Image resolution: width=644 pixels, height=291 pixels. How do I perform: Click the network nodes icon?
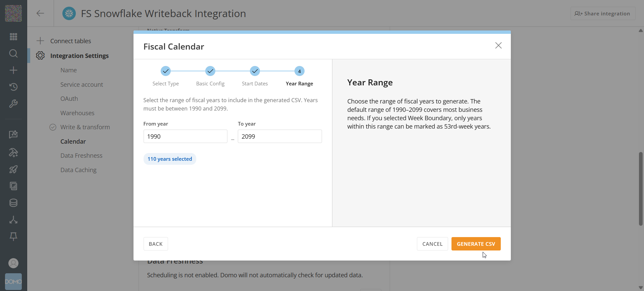pyautogui.click(x=13, y=220)
